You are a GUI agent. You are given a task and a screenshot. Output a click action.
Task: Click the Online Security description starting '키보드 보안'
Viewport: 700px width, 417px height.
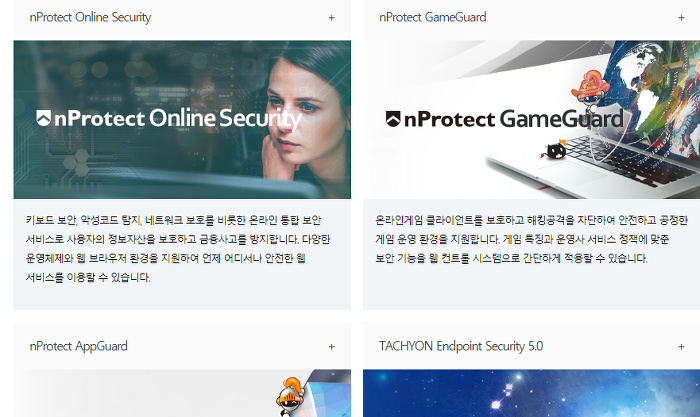coord(178,249)
